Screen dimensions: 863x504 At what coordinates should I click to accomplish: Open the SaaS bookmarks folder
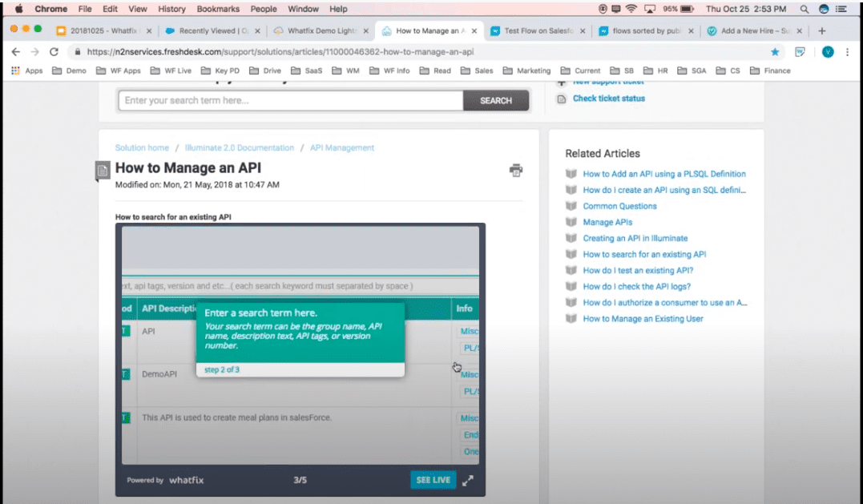307,71
